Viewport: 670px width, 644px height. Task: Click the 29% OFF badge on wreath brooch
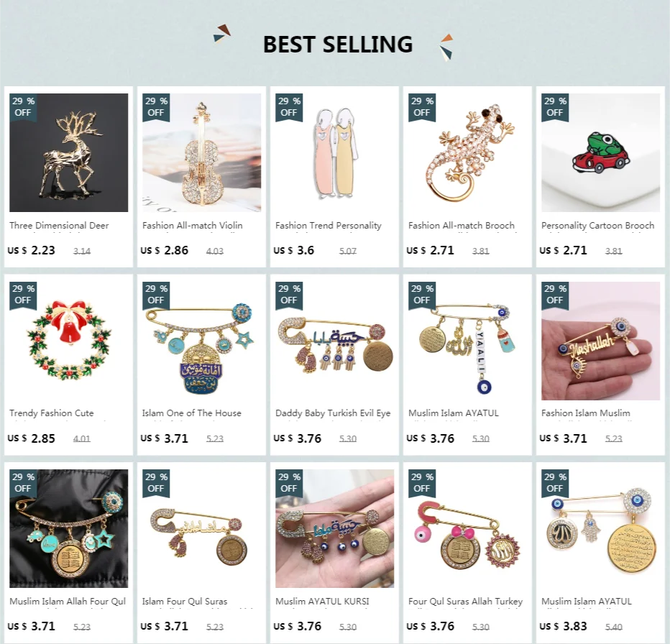coord(23,295)
